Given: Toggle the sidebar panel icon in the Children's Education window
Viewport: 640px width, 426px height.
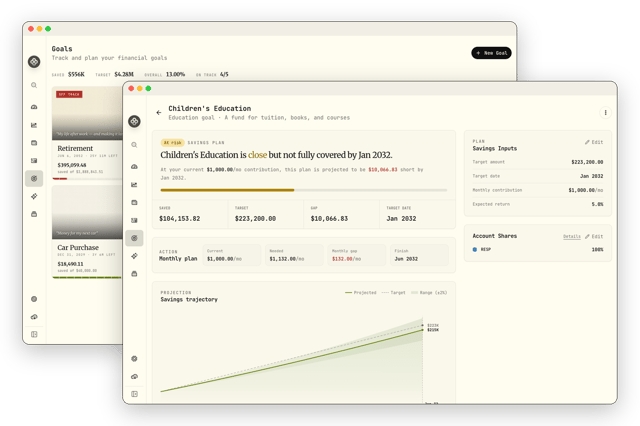Looking at the screenshot, I should pos(134,394).
